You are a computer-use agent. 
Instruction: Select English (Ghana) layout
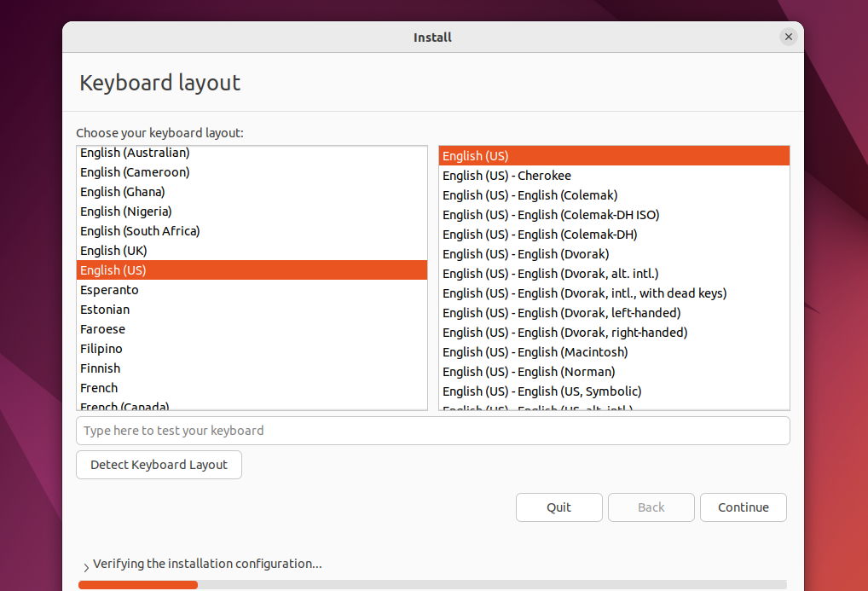(252, 192)
